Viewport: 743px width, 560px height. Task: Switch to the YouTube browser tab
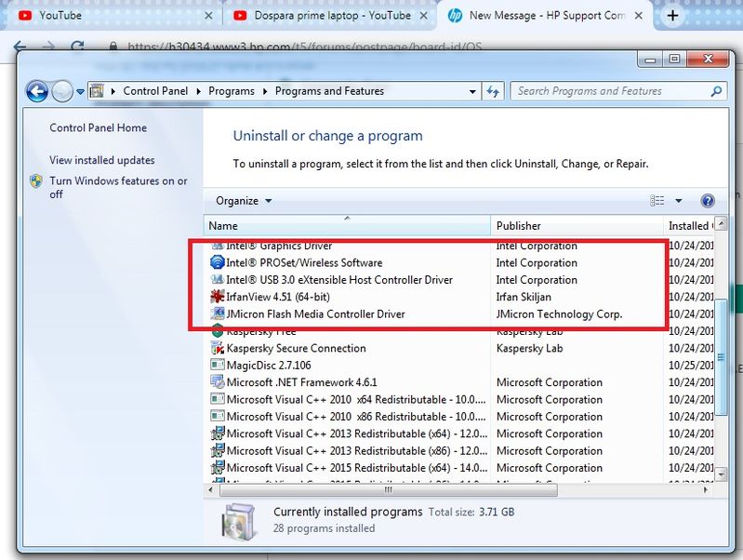coord(113,15)
